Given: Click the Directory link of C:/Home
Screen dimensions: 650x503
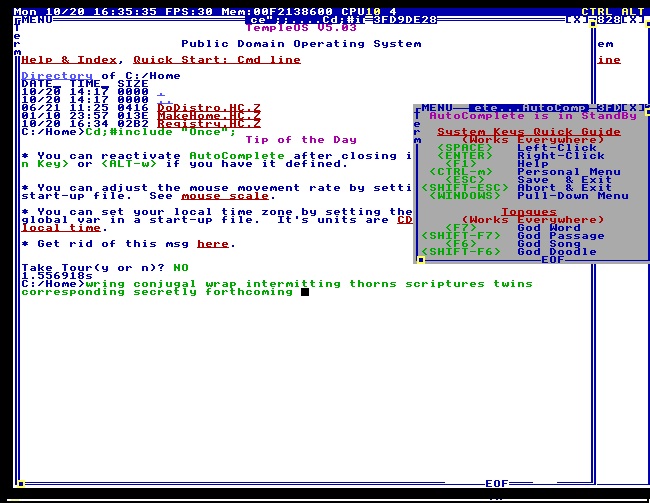Looking at the screenshot, I should pyautogui.click(x=57, y=76).
